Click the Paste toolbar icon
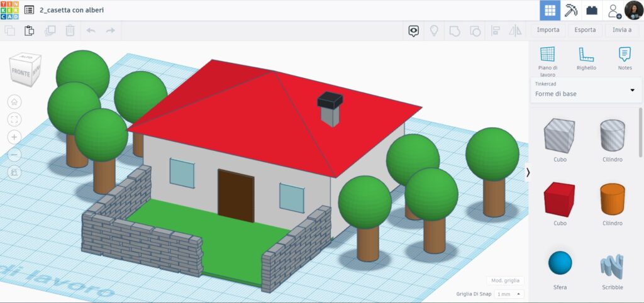This screenshot has height=303, width=644. point(29,30)
